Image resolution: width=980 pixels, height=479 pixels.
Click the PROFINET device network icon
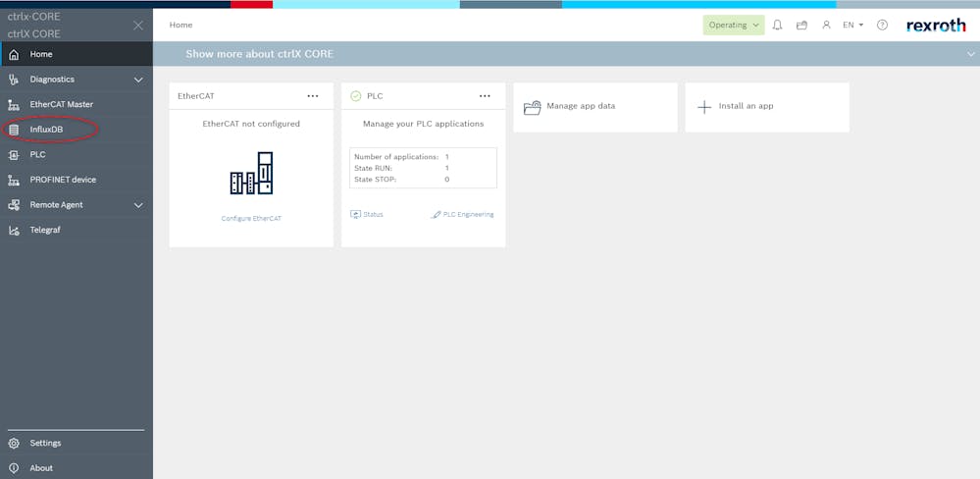coord(14,180)
